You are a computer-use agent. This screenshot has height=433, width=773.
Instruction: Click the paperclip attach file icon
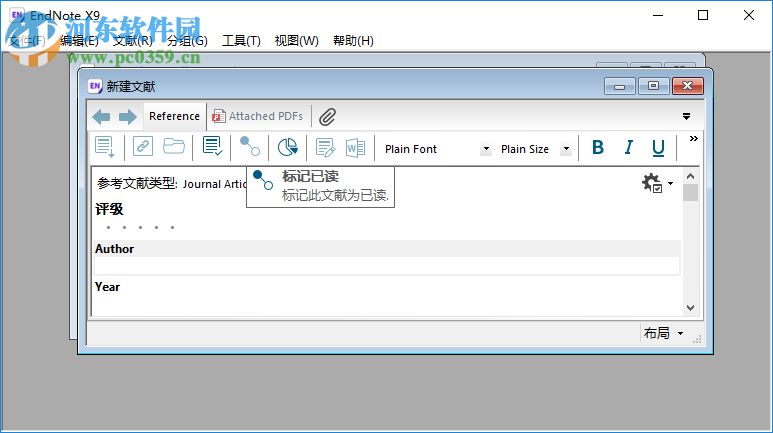[x=327, y=117]
